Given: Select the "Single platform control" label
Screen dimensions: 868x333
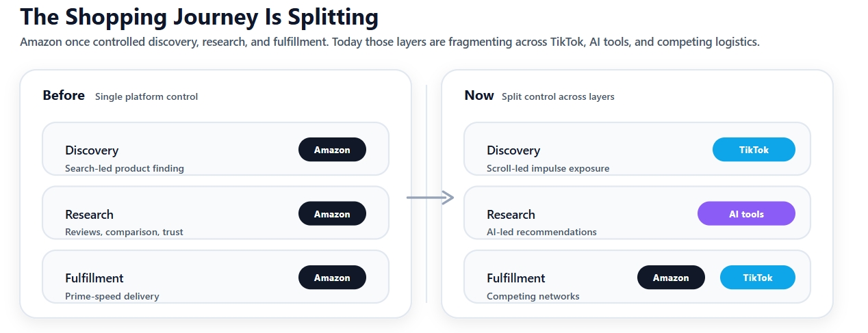Looking at the screenshot, I should [146, 97].
